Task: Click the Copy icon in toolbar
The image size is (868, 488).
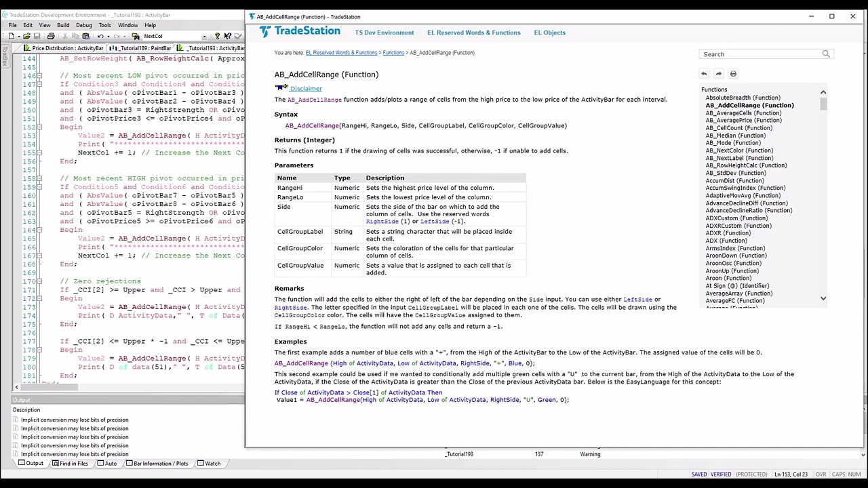Action: tap(75, 36)
